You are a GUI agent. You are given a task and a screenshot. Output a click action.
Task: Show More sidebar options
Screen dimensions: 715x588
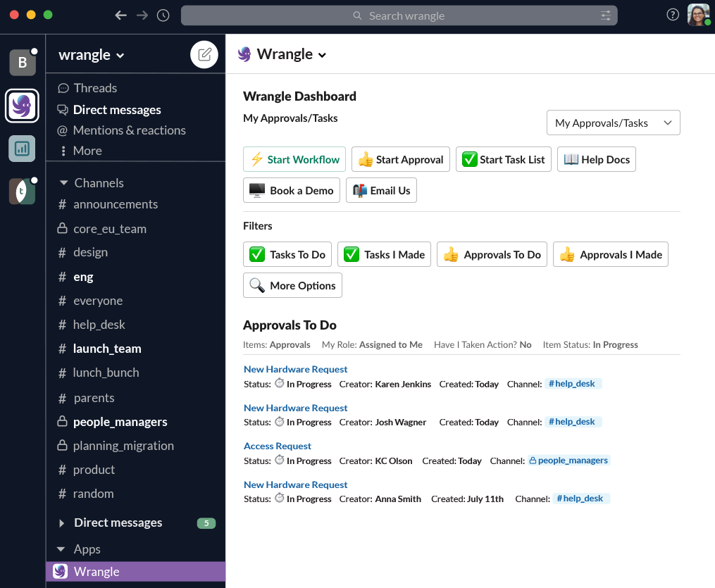pyautogui.click(x=87, y=151)
